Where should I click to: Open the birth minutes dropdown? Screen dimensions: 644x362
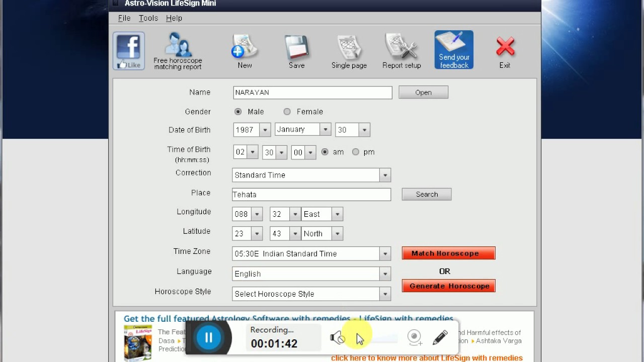click(x=281, y=152)
